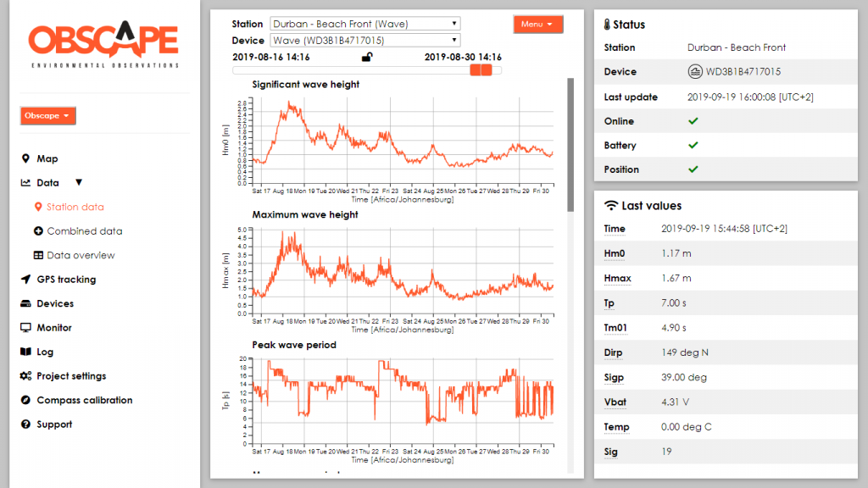The height and width of the screenshot is (488, 868).
Task: Click the orange time range slider handle
Action: [481, 70]
